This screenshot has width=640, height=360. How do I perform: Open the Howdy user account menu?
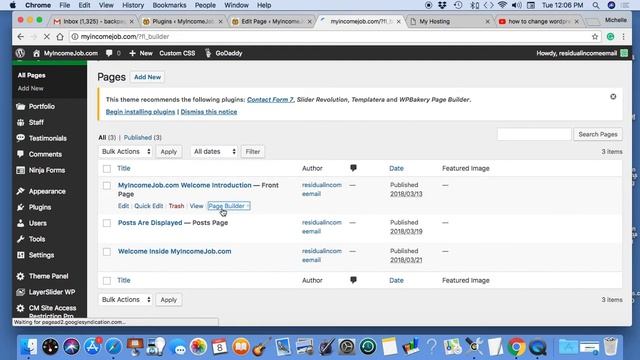582,53
